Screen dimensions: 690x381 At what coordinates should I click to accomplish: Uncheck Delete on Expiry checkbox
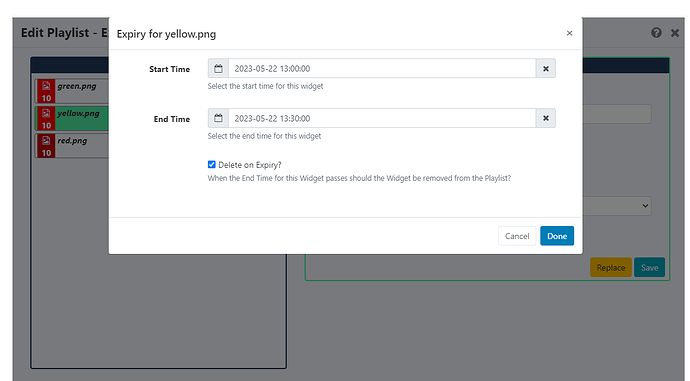(x=212, y=165)
